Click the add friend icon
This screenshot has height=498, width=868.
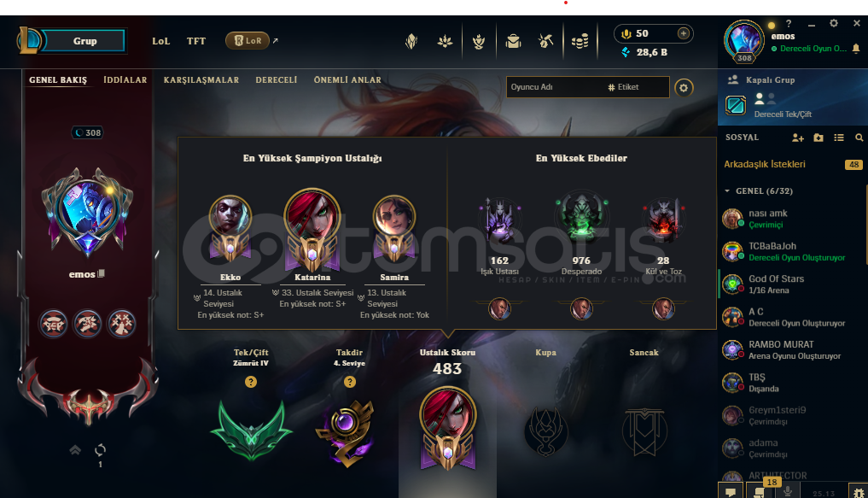click(x=798, y=138)
